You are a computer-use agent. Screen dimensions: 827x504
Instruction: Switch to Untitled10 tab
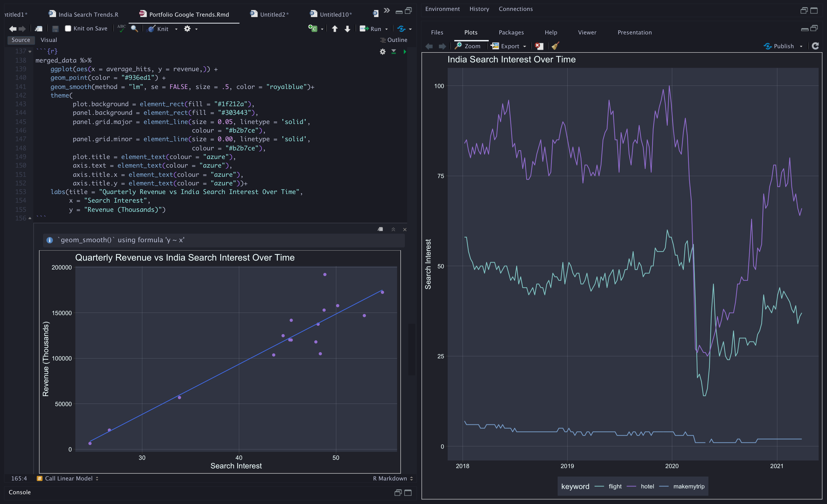331,14
